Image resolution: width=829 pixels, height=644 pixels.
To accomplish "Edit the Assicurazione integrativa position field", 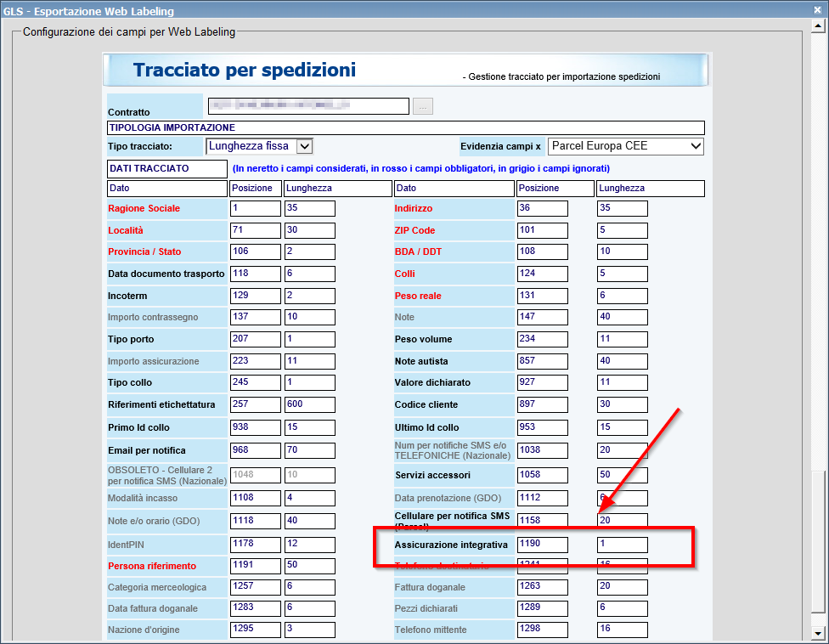I will [543, 545].
